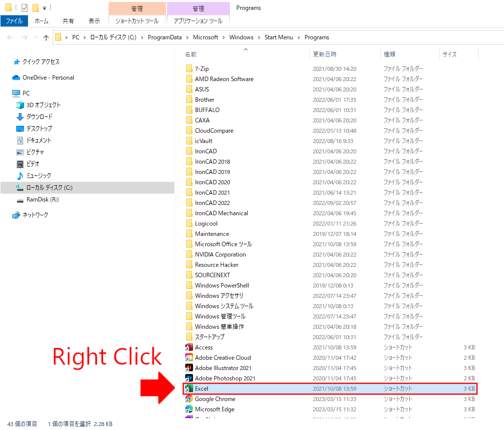
Task: Go up one folder level
Action: tap(46, 38)
